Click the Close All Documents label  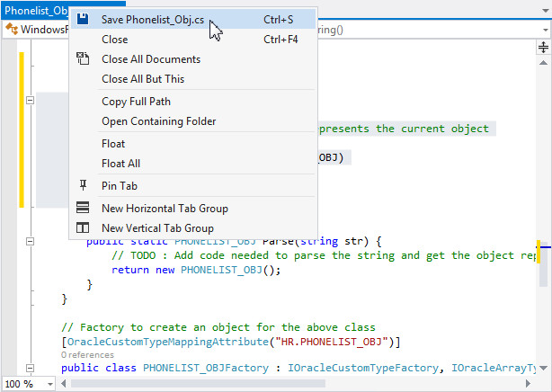(151, 58)
